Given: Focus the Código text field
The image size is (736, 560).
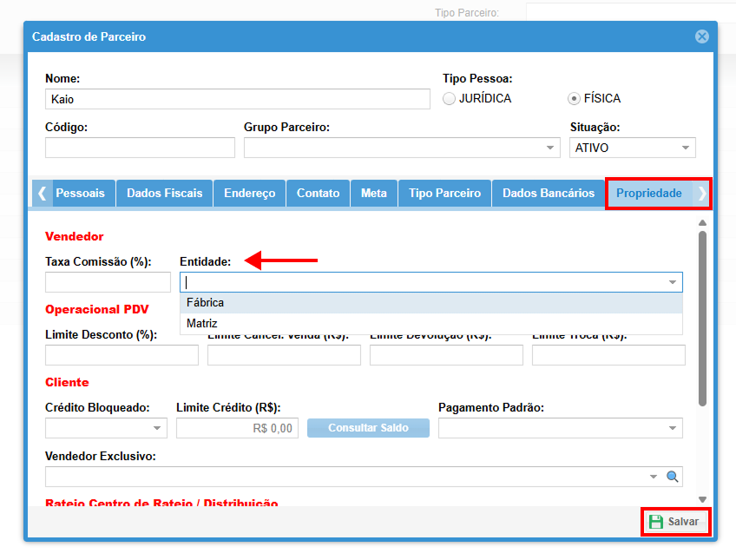Looking at the screenshot, I should (x=140, y=148).
